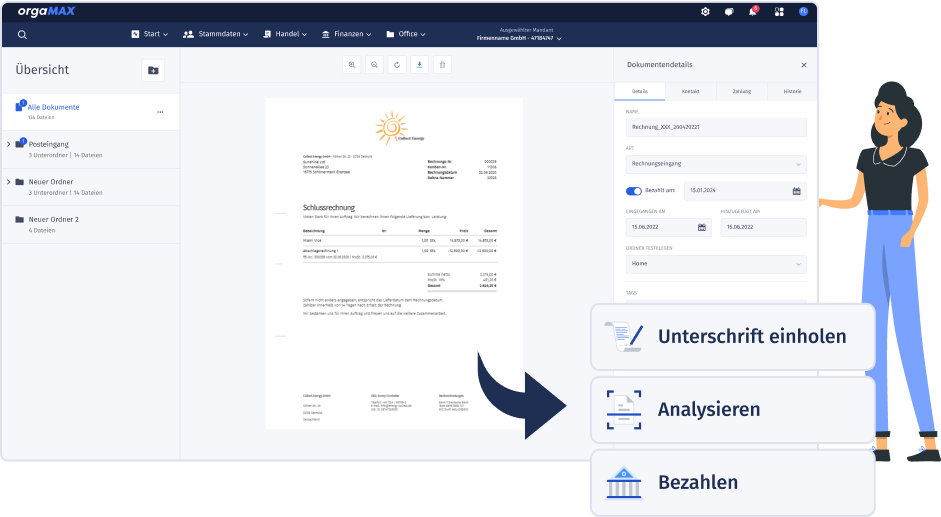Switch to the Historie tab
The image size is (941, 517).
click(x=792, y=91)
